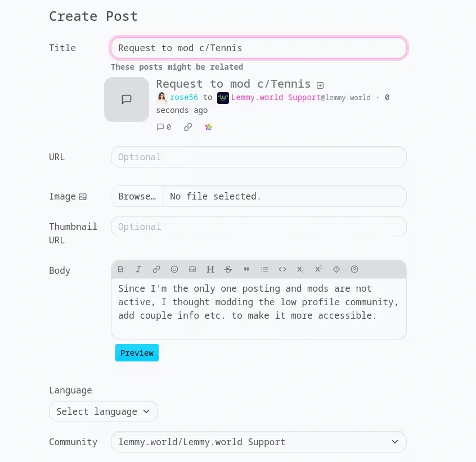Open the emoji picker in toolbar
Screen dimensions: 476x462
coord(174,269)
